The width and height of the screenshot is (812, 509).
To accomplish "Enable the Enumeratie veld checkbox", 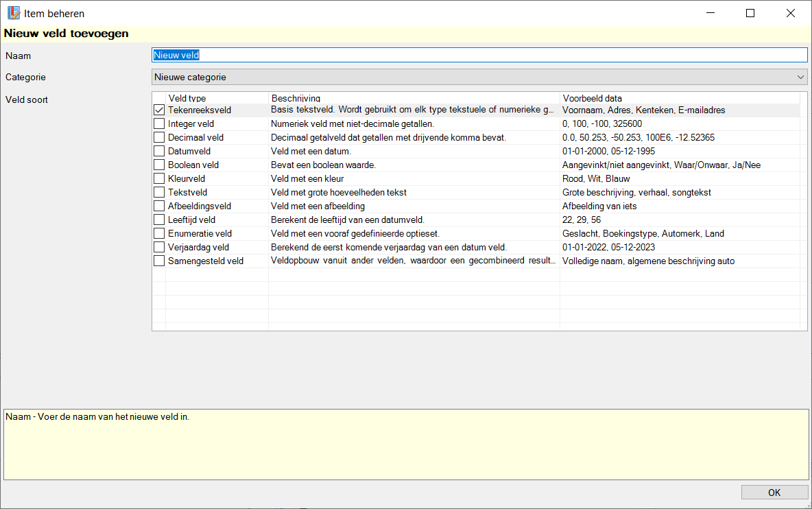I will pos(159,233).
